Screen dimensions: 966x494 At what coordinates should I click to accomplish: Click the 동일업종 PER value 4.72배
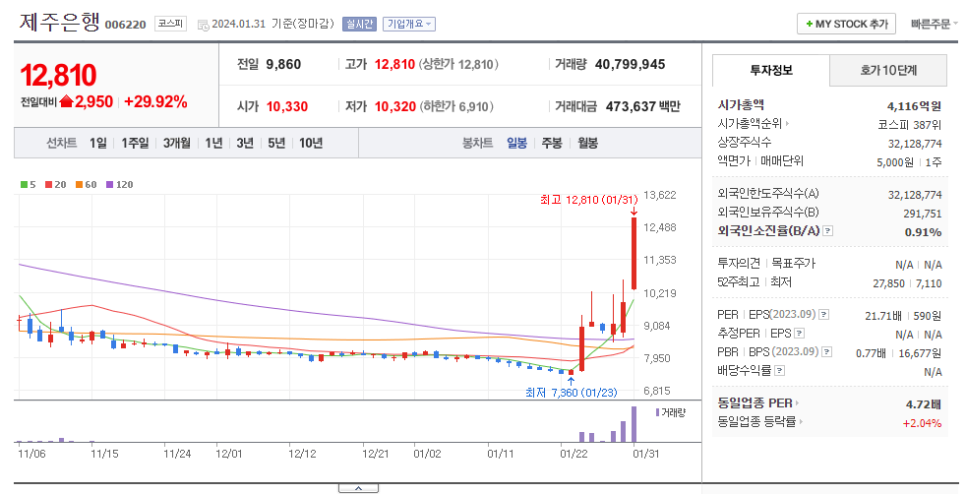pyautogui.click(x=923, y=404)
